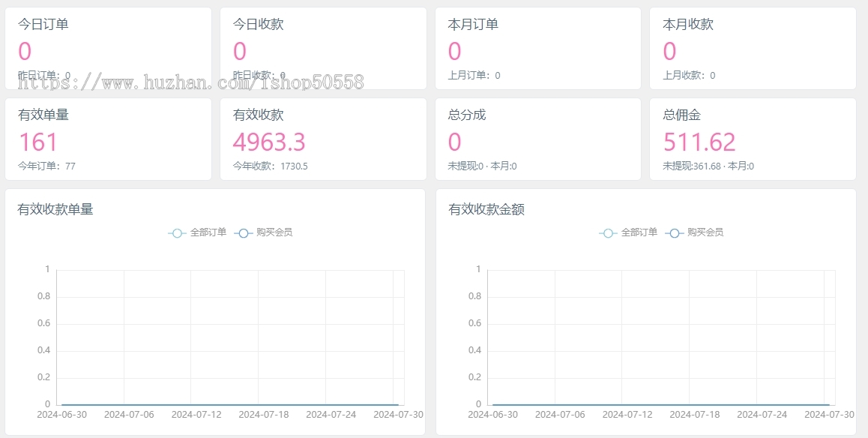Select the 本月订单 card title
Screen dimensions: 868x438
473,24
